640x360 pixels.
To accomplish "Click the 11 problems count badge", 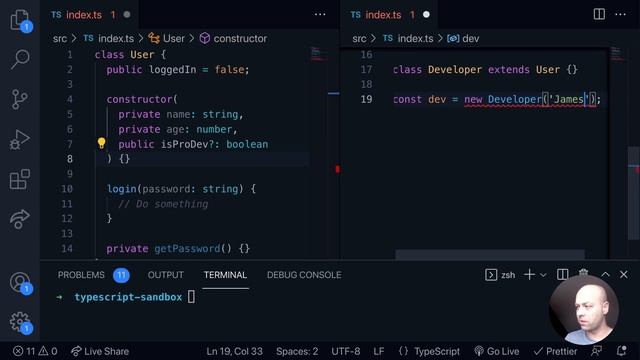I will tap(121, 275).
